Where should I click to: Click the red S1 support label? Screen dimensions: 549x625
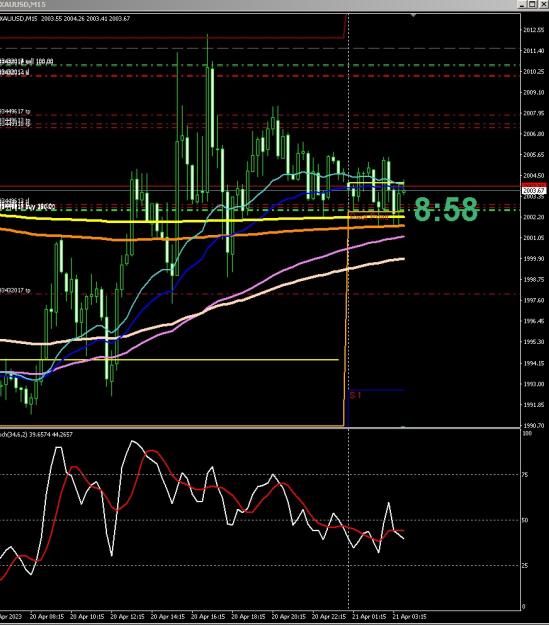(x=355, y=395)
